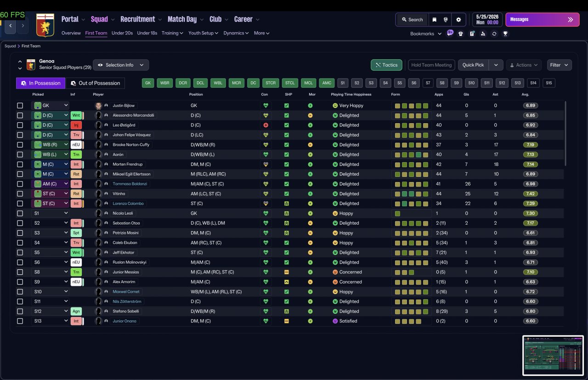Select the AMC position slot chip
This screenshot has height=380, width=588.
tap(327, 83)
